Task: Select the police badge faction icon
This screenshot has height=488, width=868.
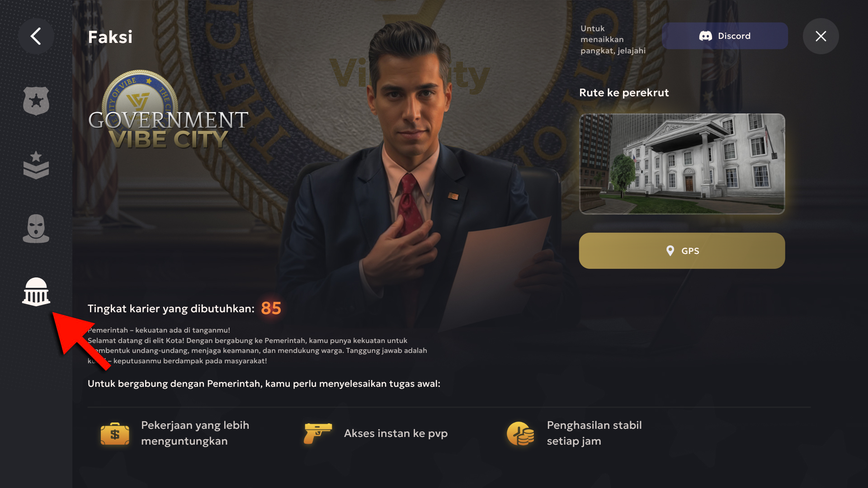Action: 36,101
